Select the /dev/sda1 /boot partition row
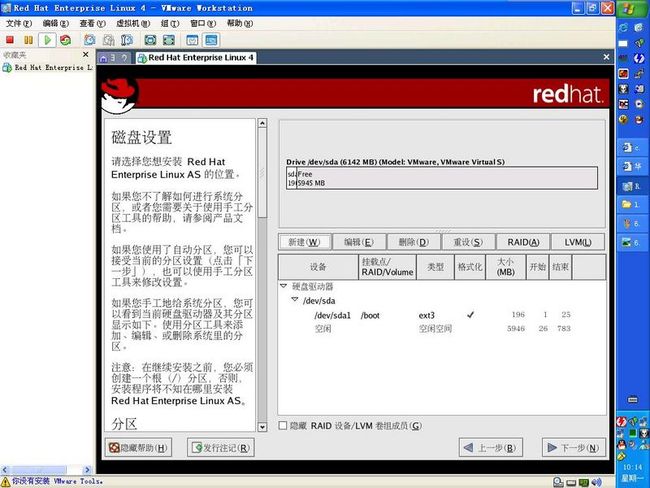650x488 pixels. click(442, 315)
